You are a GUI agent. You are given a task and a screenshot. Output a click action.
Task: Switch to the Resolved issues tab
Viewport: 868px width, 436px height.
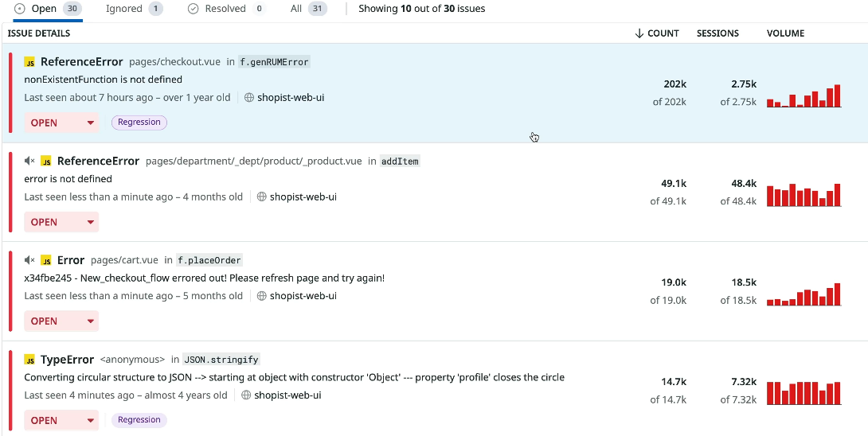click(x=226, y=9)
